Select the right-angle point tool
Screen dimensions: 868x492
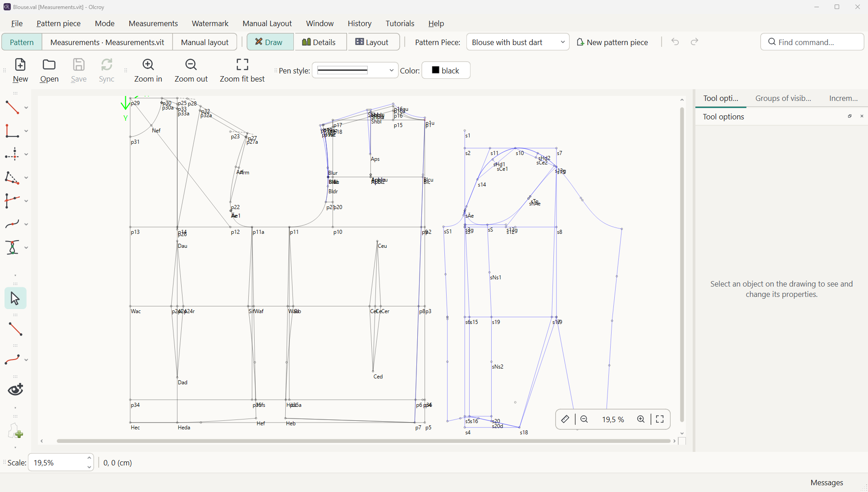[x=12, y=131]
